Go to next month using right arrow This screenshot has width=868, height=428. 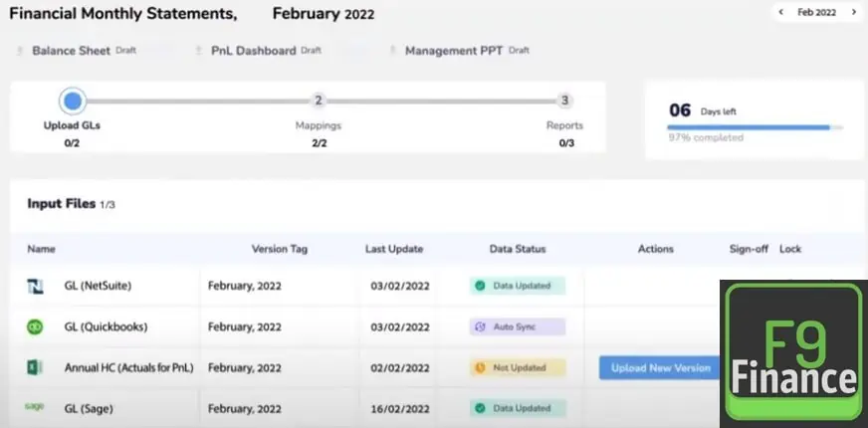tap(853, 13)
